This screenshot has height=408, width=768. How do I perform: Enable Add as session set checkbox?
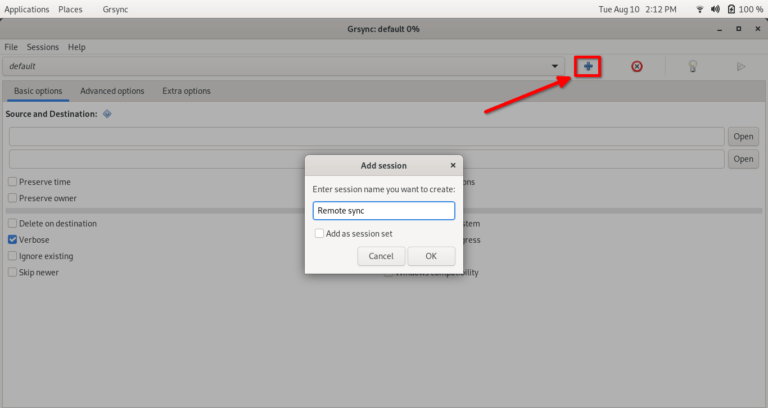pos(319,234)
